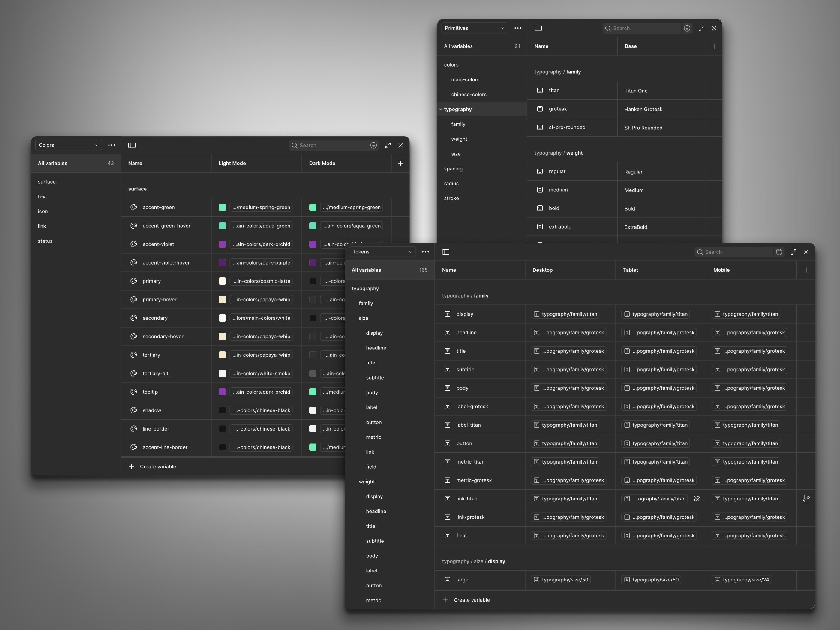This screenshot has height=630, width=840.
Task: Add a new mode in Primitives panel
Action: pos(714,46)
